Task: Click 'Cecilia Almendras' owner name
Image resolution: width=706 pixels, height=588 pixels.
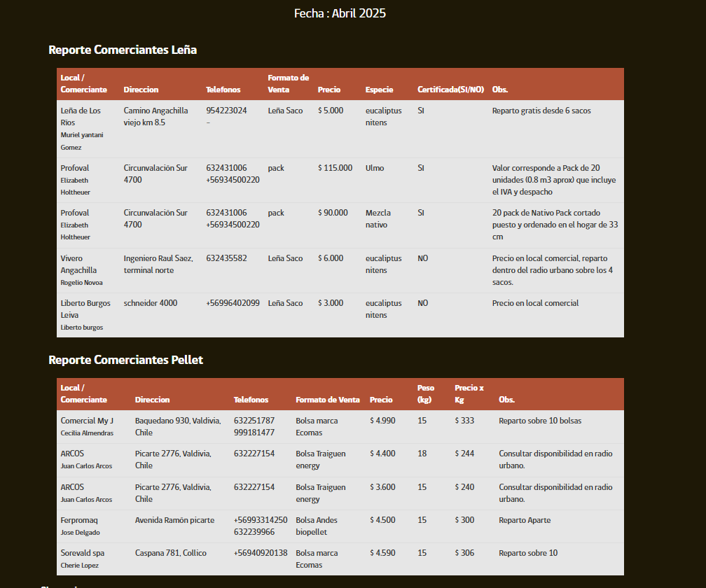Action: [x=87, y=433]
